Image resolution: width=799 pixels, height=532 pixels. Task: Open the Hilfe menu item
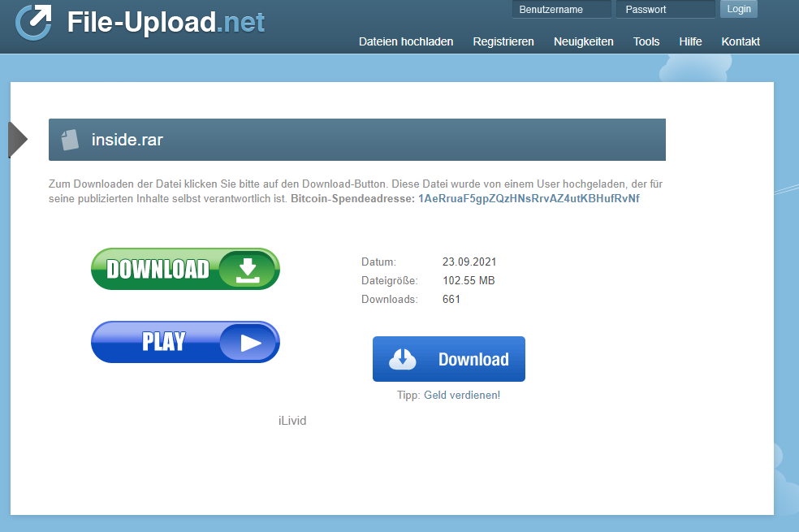(x=690, y=41)
